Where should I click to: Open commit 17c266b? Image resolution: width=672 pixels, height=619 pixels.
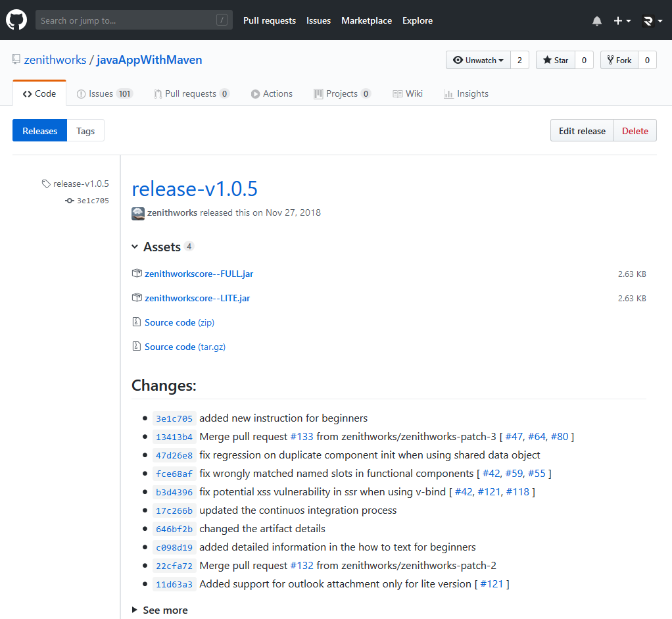(174, 510)
